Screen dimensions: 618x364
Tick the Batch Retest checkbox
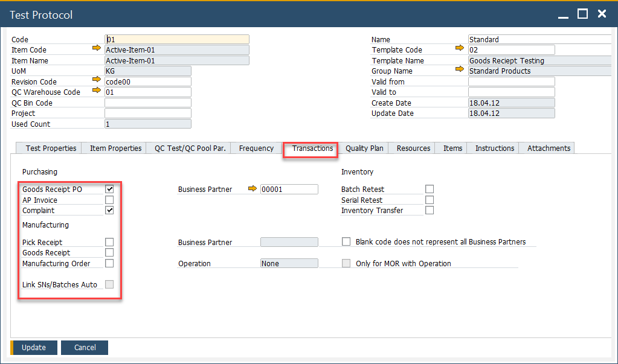pos(430,189)
